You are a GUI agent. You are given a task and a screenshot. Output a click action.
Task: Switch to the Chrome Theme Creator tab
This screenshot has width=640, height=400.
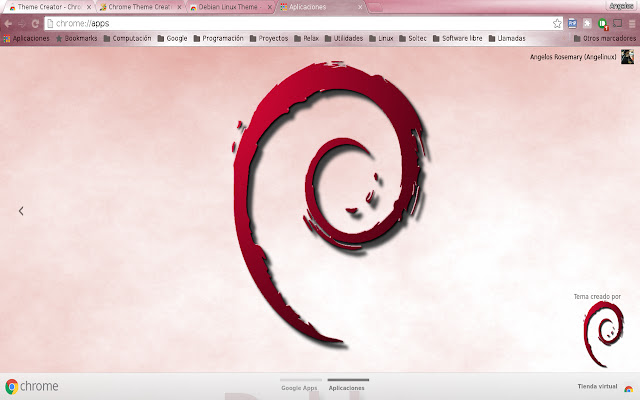pyautogui.click(x=140, y=7)
